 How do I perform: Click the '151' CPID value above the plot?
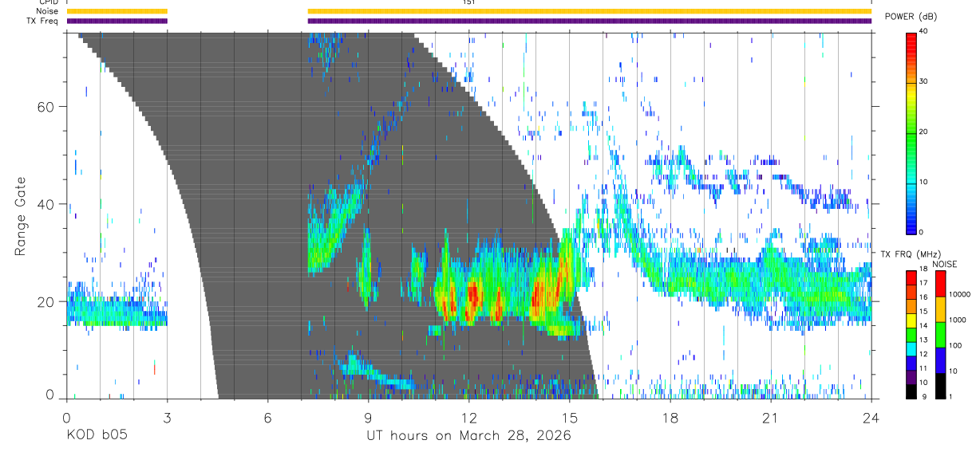click(469, 2)
